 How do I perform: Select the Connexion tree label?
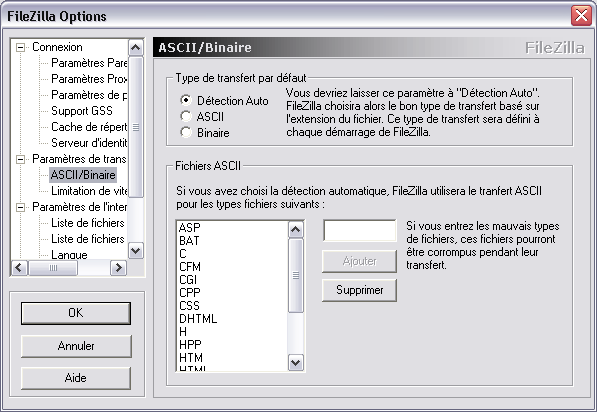click(x=57, y=47)
